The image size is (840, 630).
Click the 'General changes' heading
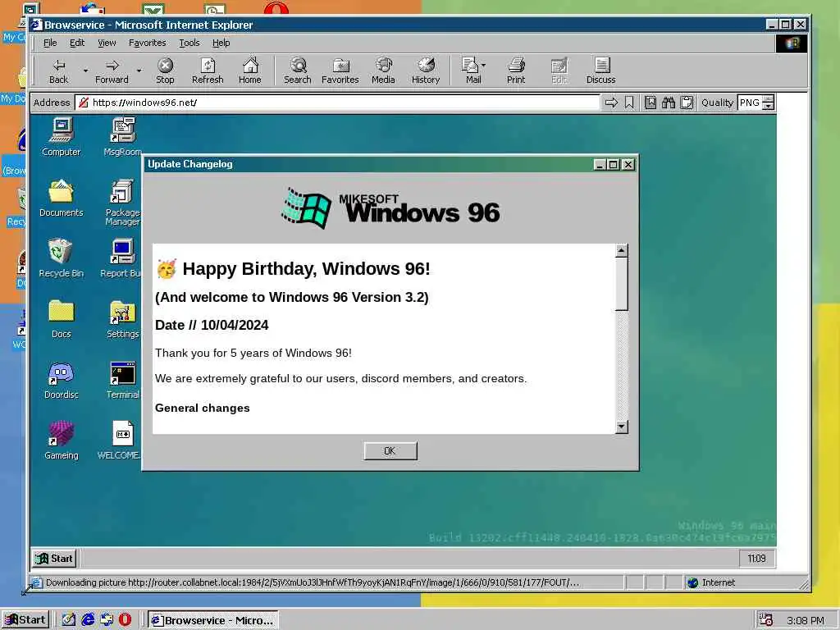(x=203, y=409)
